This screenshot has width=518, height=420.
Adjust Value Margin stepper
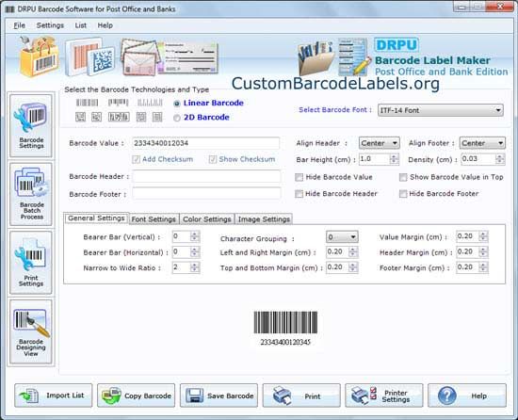483,236
